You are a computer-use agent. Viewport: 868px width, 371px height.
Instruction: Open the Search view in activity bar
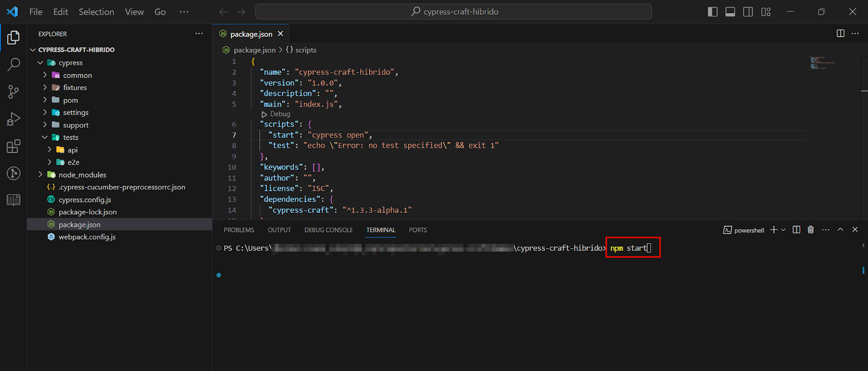(x=14, y=65)
